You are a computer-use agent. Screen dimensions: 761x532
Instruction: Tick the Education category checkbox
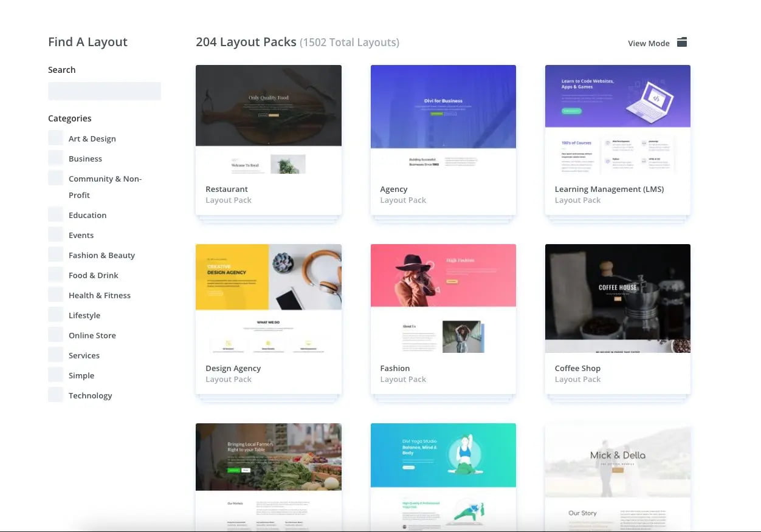[55, 214]
